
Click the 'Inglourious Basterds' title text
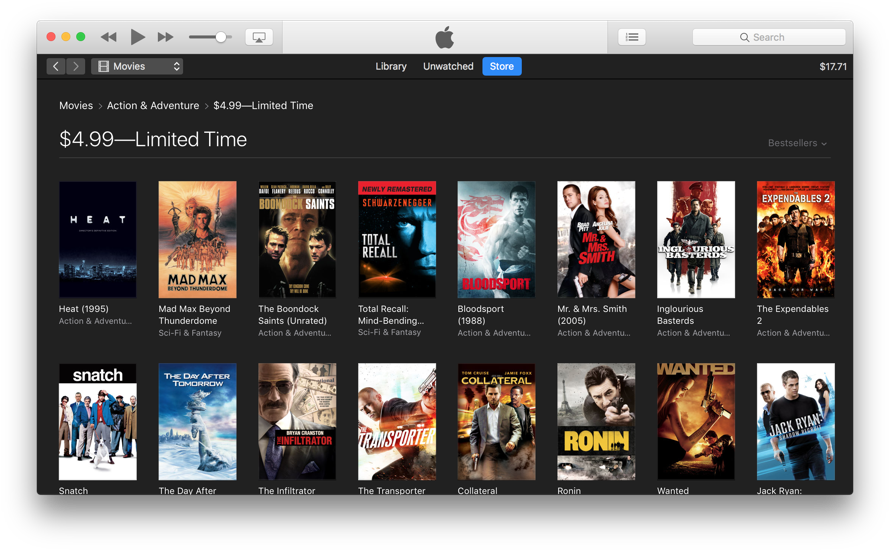[x=680, y=315]
